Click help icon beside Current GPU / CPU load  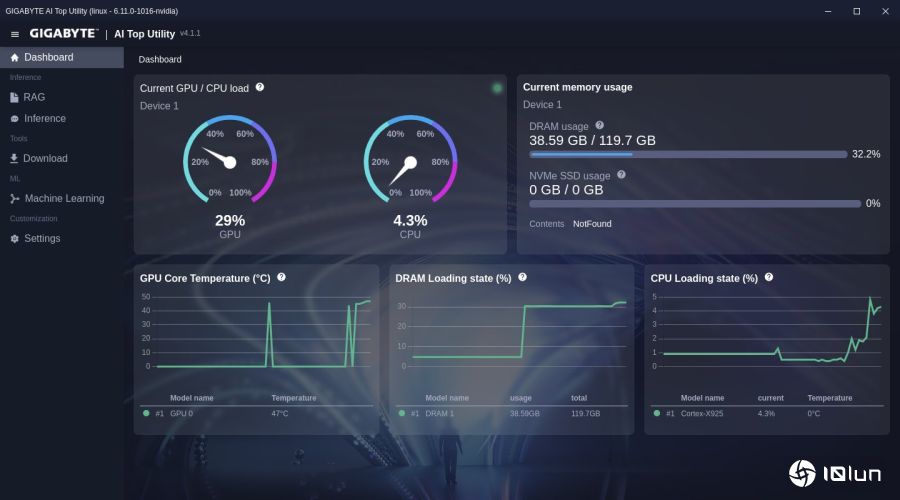pos(260,87)
